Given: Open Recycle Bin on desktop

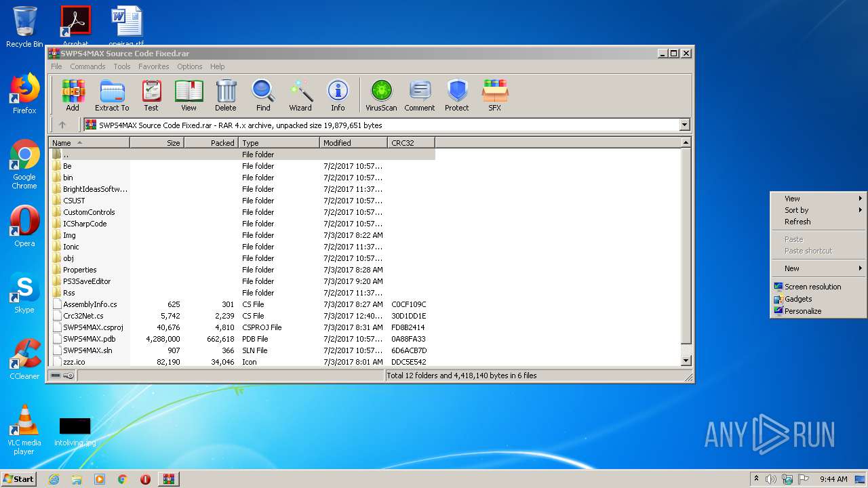Looking at the screenshot, I should point(24,27).
